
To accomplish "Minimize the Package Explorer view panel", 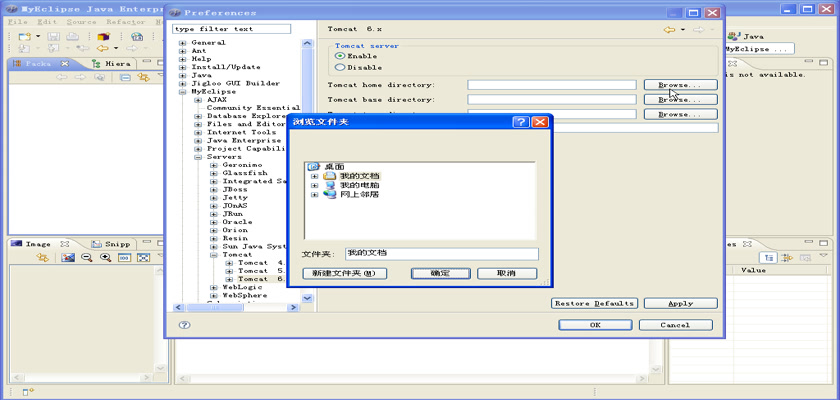I will [149, 63].
